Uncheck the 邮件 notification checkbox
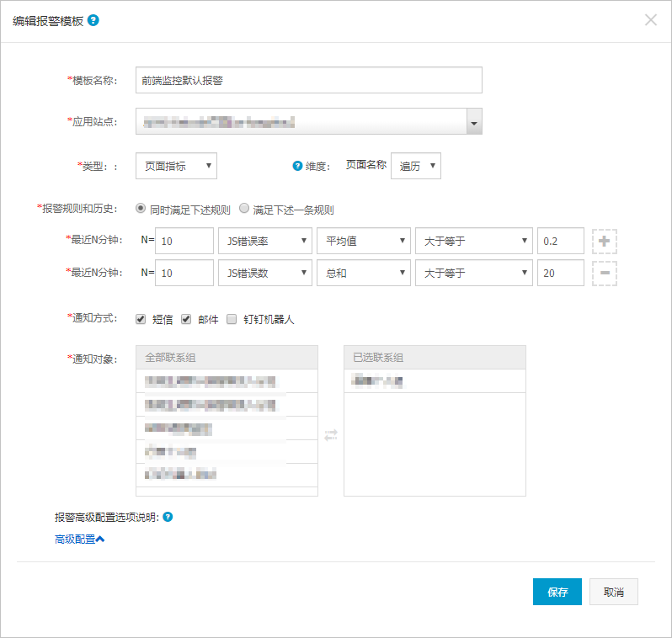 (186, 319)
